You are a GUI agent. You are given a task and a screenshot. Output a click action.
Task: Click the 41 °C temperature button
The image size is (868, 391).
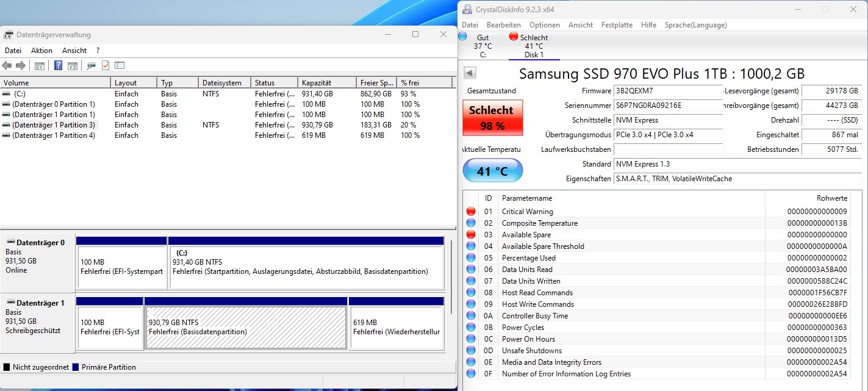click(493, 171)
